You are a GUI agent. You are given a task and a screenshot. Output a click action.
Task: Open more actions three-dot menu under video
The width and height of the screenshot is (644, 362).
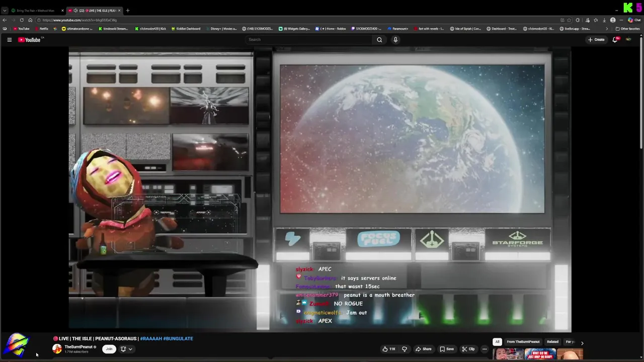tap(485, 349)
